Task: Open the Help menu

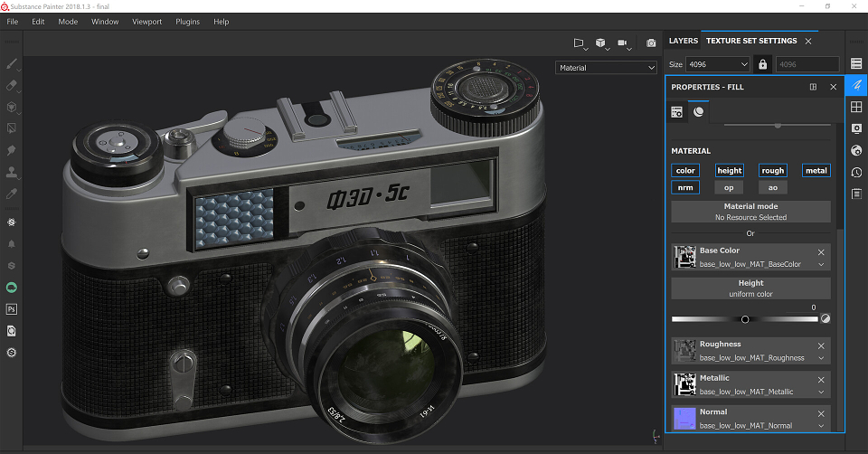Action: pyautogui.click(x=221, y=22)
